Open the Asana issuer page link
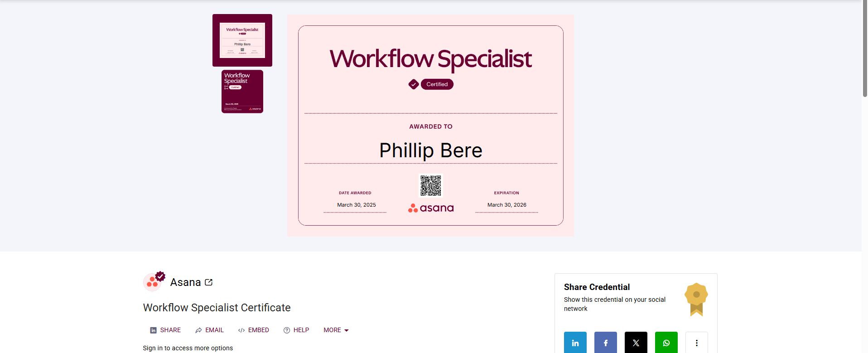 pos(185,282)
